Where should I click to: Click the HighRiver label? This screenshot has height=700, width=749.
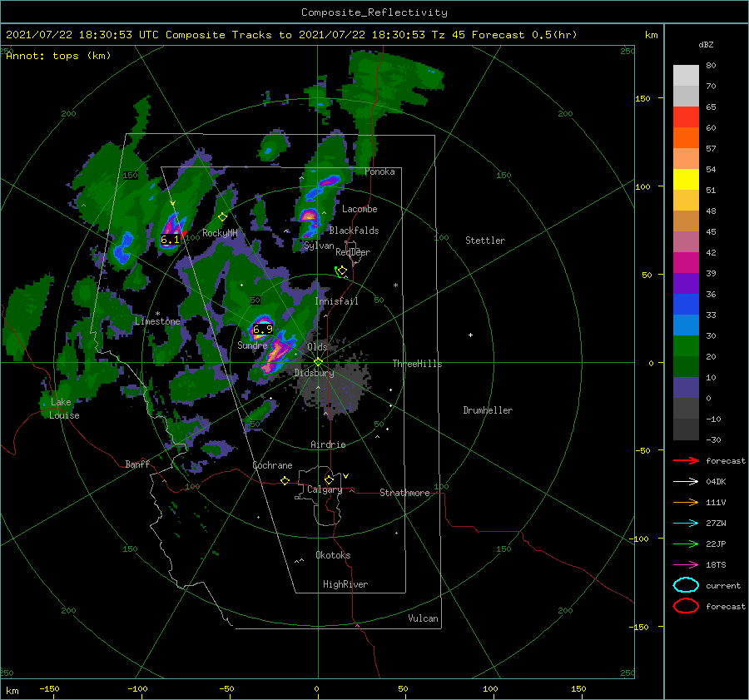[345, 584]
